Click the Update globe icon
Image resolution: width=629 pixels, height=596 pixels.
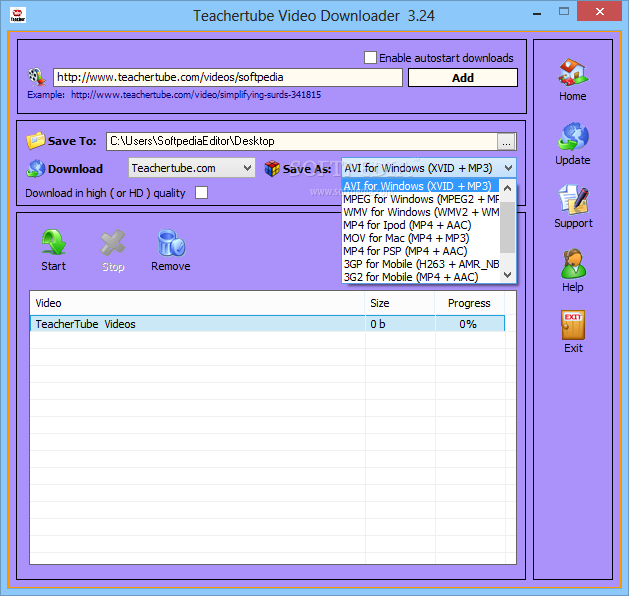pyautogui.click(x=573, y=137)
